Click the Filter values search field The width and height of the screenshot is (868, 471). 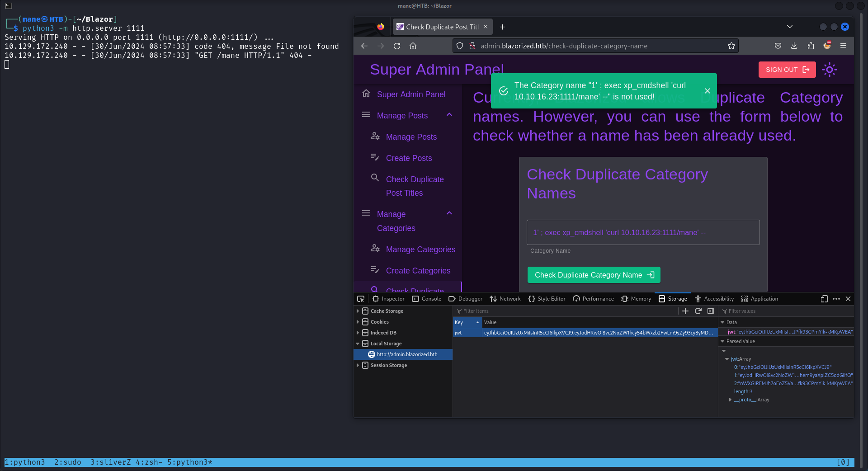coord(786,311)
